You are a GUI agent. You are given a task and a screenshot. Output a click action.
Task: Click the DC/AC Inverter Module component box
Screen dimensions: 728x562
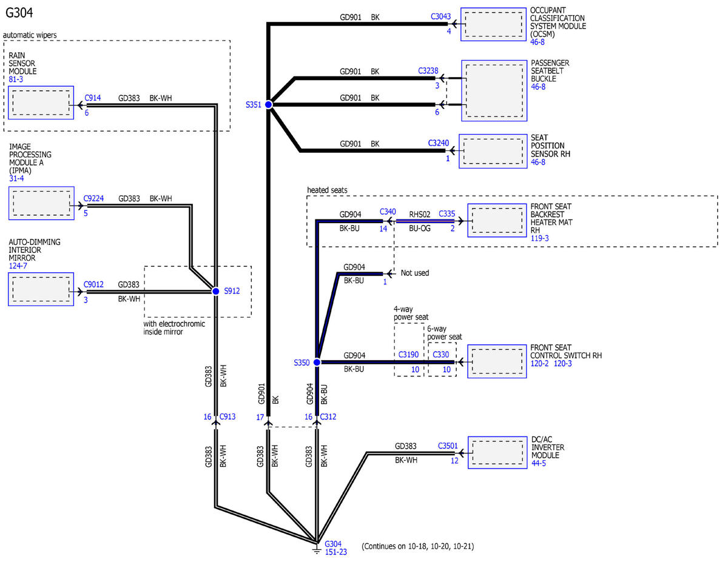click(497, 452)
